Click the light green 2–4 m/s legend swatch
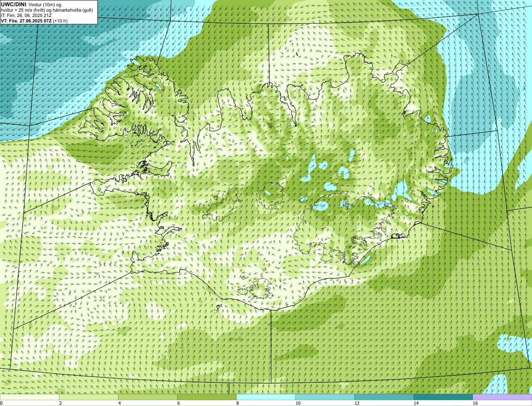The image size is (532, 406). pos(89,397)
